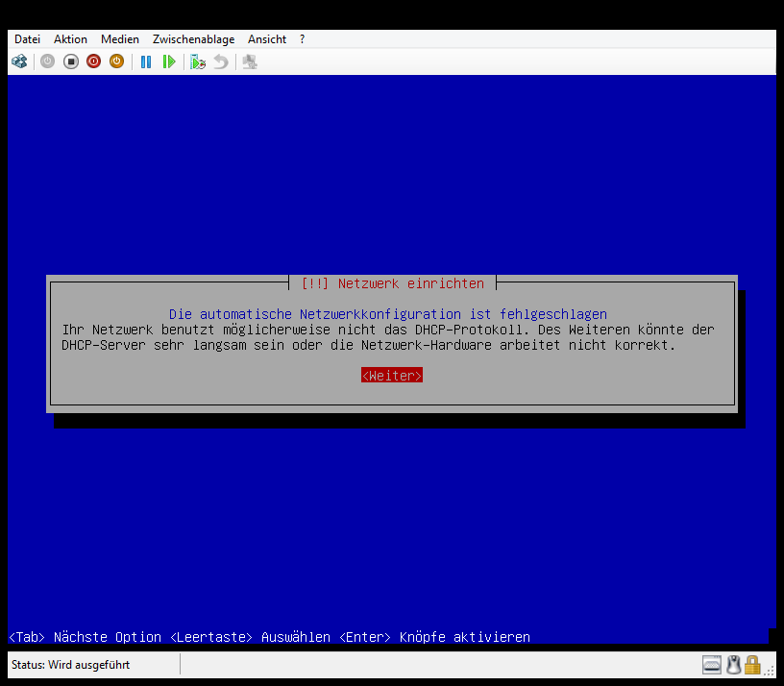Open the Ansicht menu

[267, 39]
